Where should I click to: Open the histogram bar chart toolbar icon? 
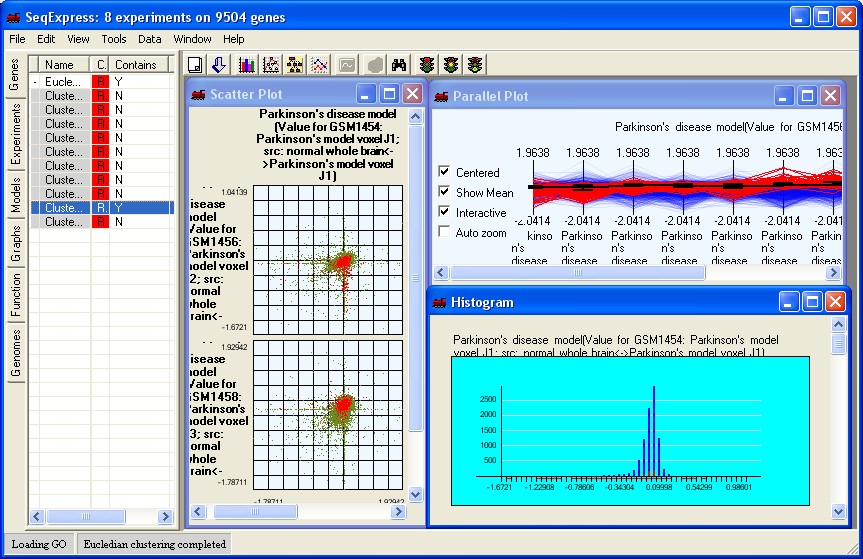point(245,65)
